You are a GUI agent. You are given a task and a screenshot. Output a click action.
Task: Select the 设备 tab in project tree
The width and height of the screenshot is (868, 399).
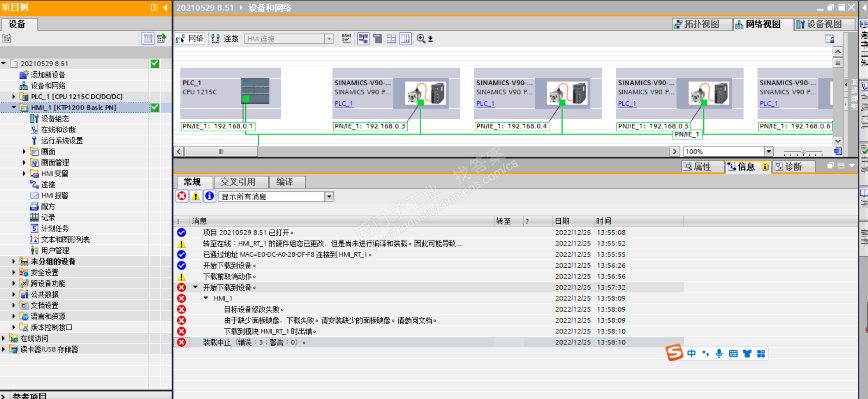[19, 24]
